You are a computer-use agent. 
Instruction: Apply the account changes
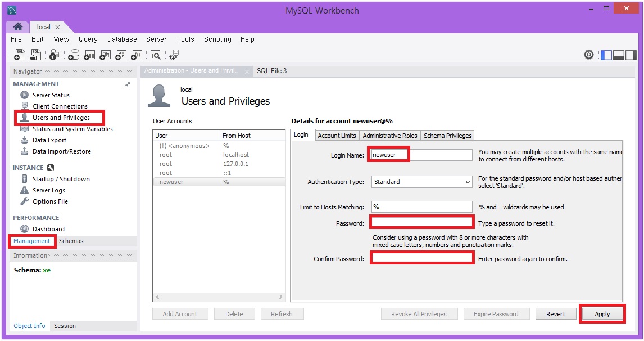click(602, 314)
